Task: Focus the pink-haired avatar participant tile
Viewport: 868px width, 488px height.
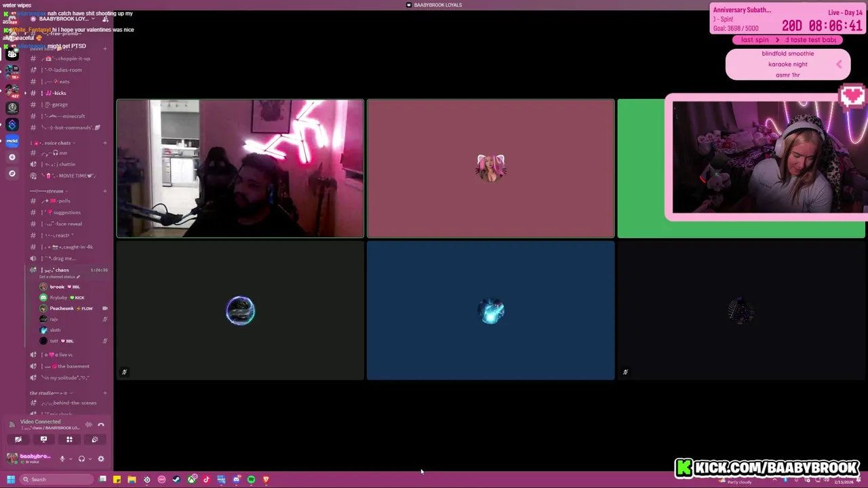Action: click(x=491, y=169)
